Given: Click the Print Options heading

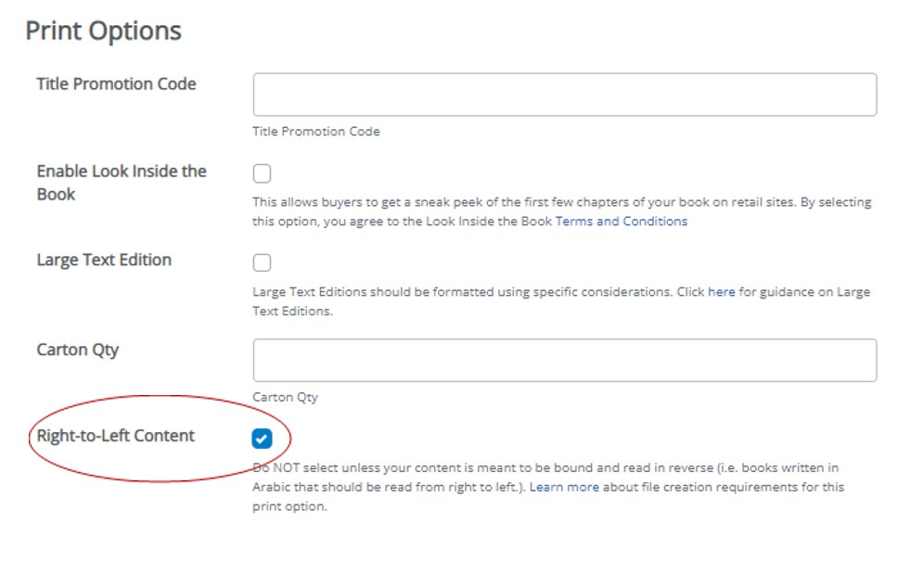Looking at the screenshot, I should click(x=103, y=31).
